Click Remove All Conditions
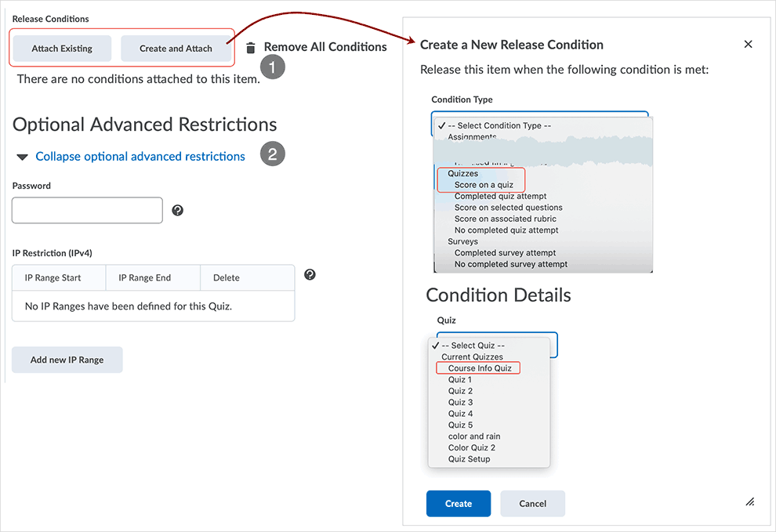This screenshot has width=776, height=532. coord(325,47)
